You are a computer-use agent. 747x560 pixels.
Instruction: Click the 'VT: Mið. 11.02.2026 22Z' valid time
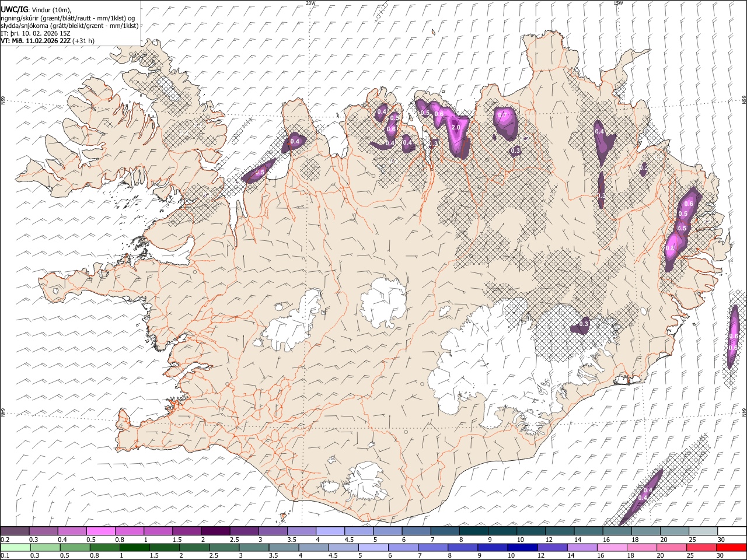pos(36,41)
